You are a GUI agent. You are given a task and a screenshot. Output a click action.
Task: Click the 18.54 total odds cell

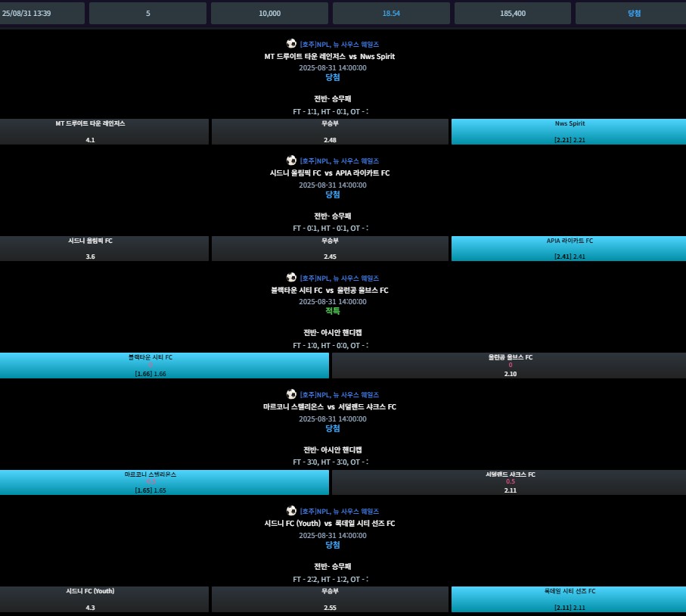point(391,13)
